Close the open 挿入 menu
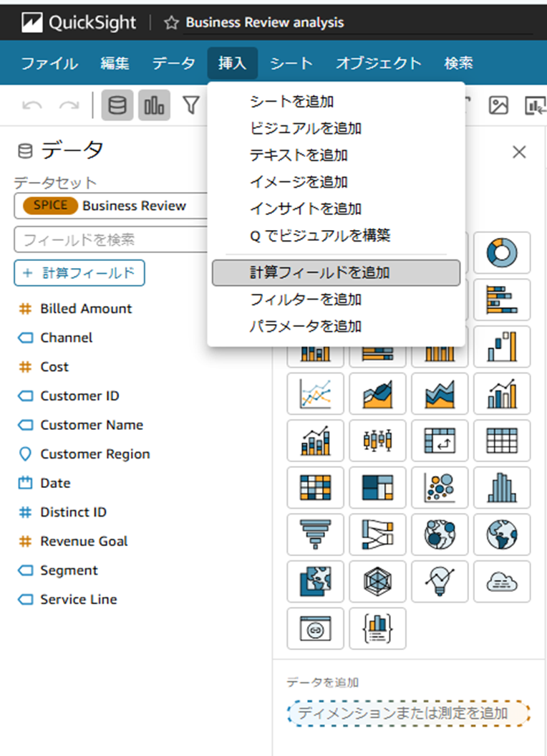Image resolution: width=547 pixels, height=756 pixels. click(x=232, y=63)
